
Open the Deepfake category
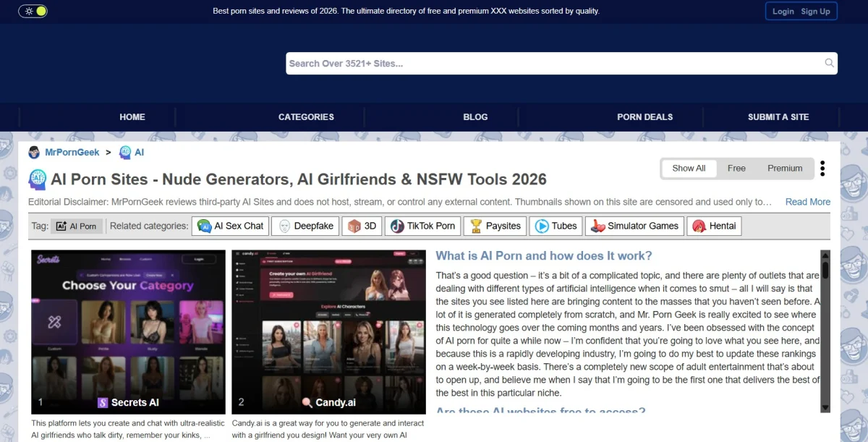pyautogui.click(x=305, y=226)
